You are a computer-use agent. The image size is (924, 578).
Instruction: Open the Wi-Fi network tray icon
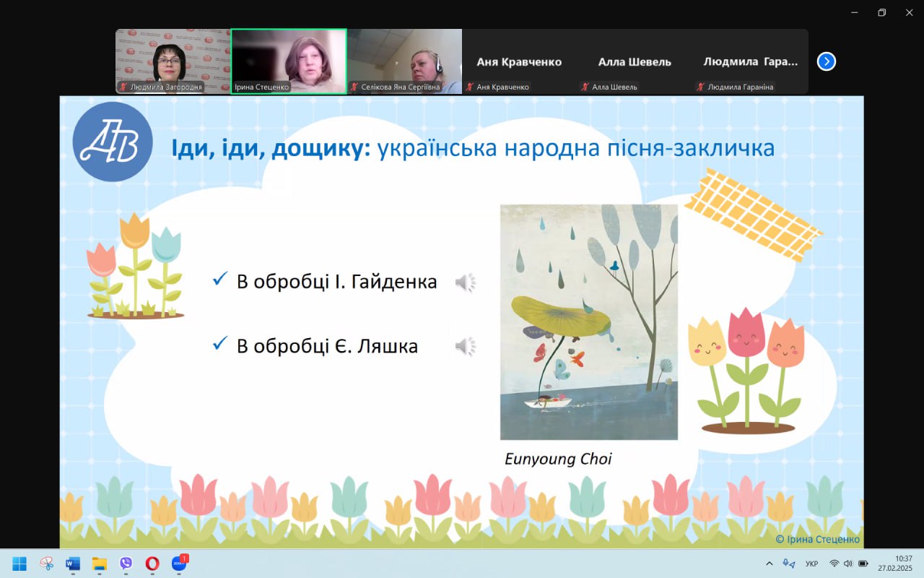click(x=834, y=564)
